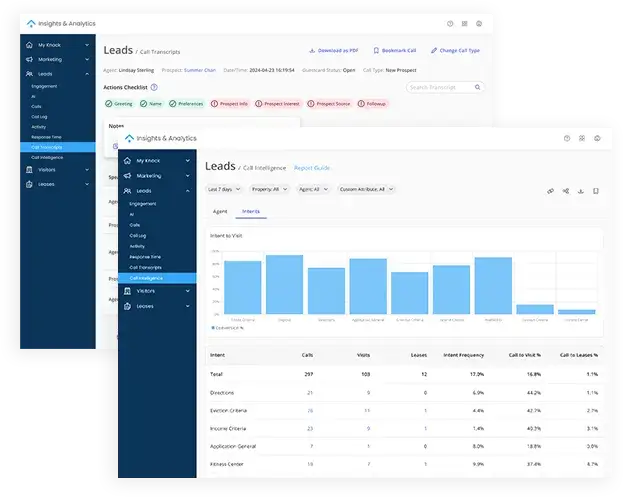
Task: Click Visitors building icon in back sidebar
Action: (x=29, y=170)
